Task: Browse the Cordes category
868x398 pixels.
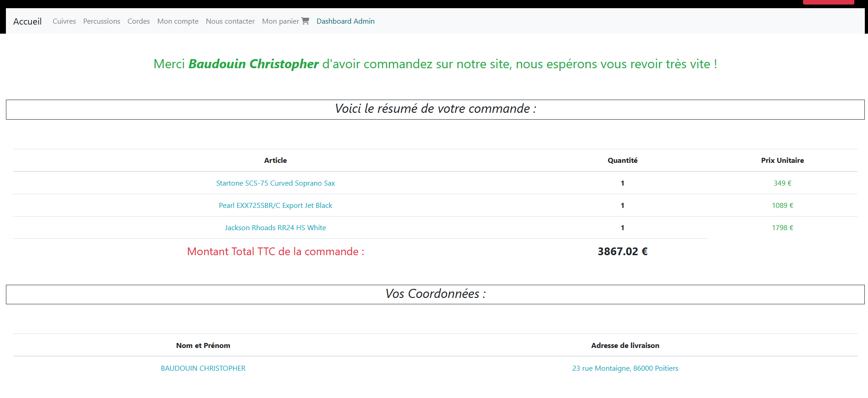Action: (x=139, y=21)
